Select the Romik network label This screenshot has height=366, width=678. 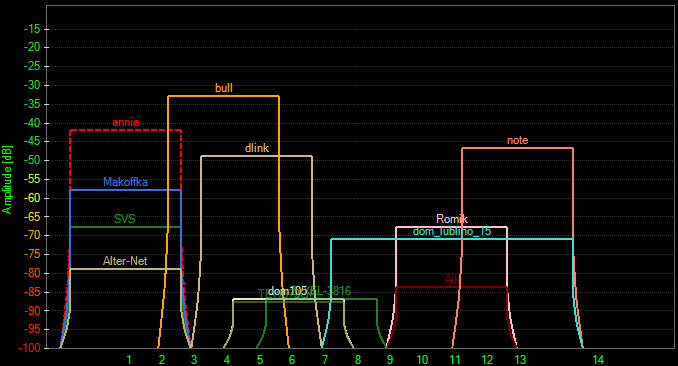coord(452,219)
